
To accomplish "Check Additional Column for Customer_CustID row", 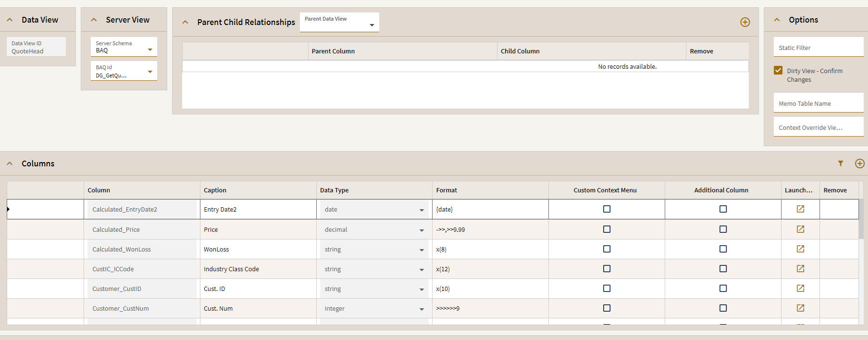I will (723, 289).
